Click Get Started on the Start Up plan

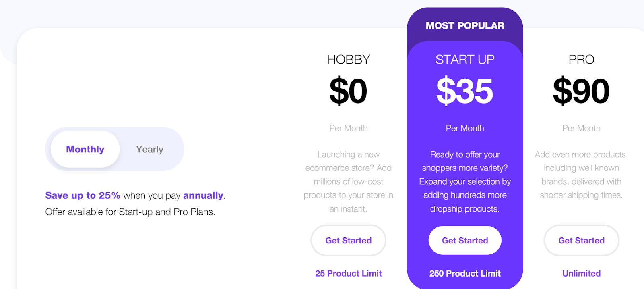[464, 240]
